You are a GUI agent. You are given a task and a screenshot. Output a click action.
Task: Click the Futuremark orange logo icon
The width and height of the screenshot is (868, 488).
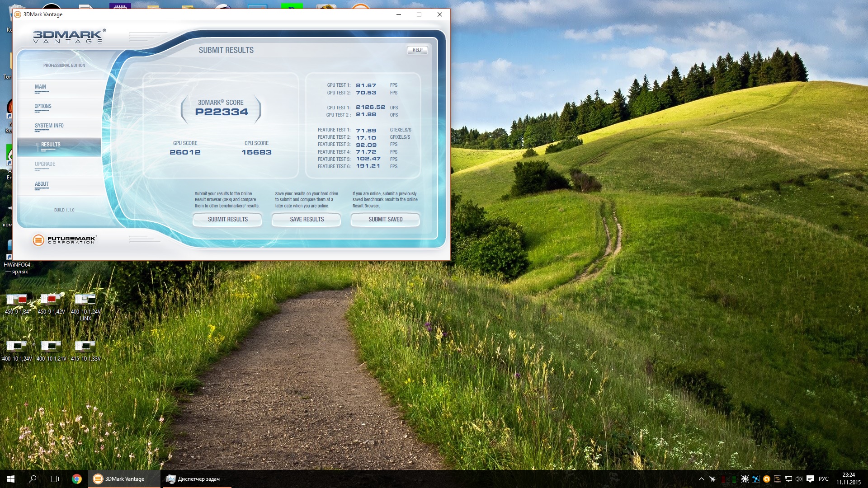pos(38,240)
